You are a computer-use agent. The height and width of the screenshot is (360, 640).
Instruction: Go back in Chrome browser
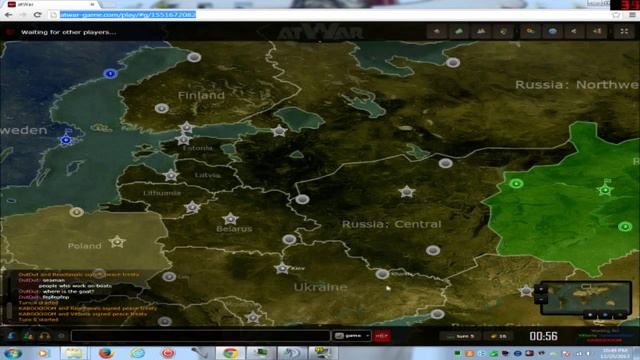point(9,15)
